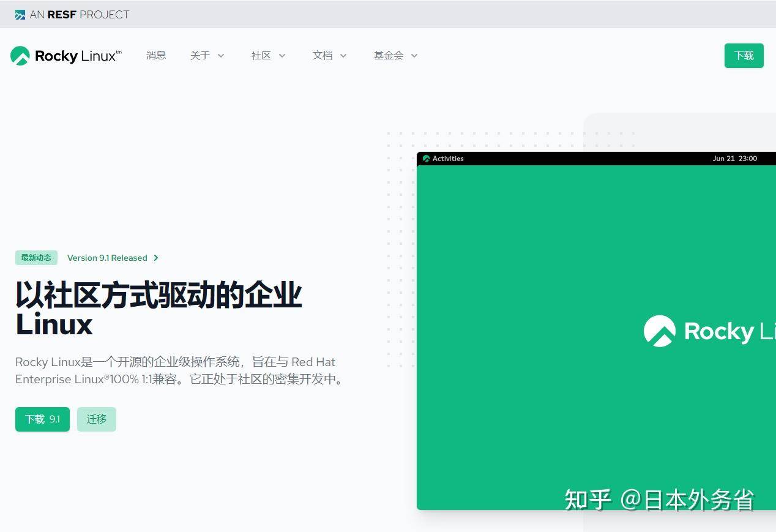Open the 基金会 menu
The width and height of the screenshot is (776, 532).
coord(389,56)
